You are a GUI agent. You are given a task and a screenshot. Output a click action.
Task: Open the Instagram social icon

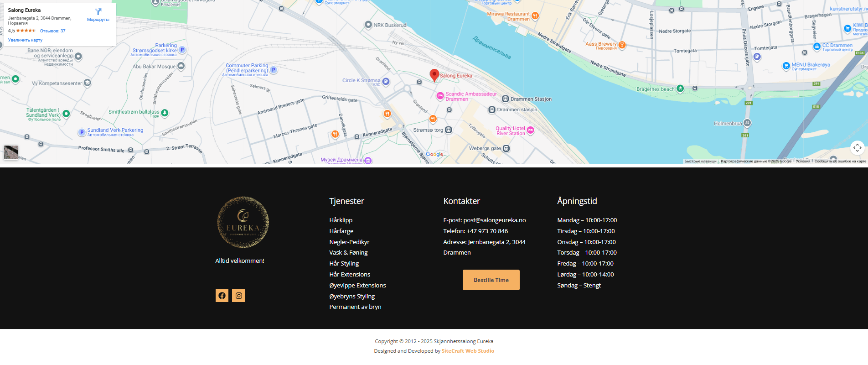tap(238, 296)
